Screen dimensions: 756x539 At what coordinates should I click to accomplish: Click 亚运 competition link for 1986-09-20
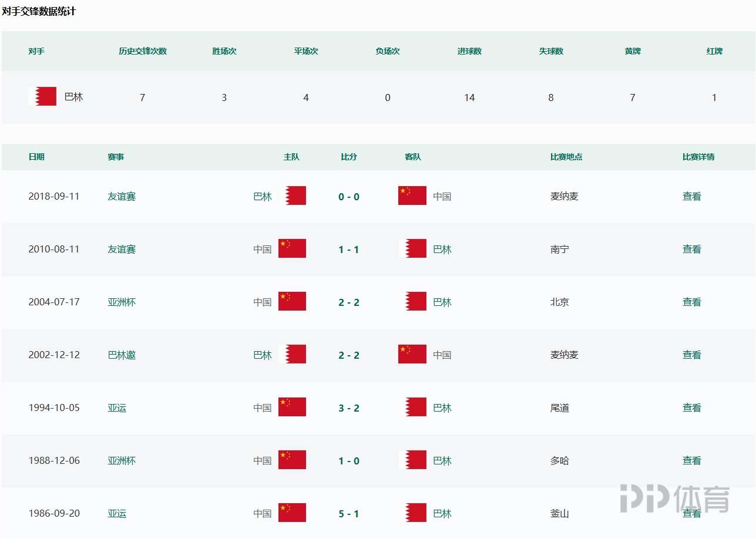[117, 514]
